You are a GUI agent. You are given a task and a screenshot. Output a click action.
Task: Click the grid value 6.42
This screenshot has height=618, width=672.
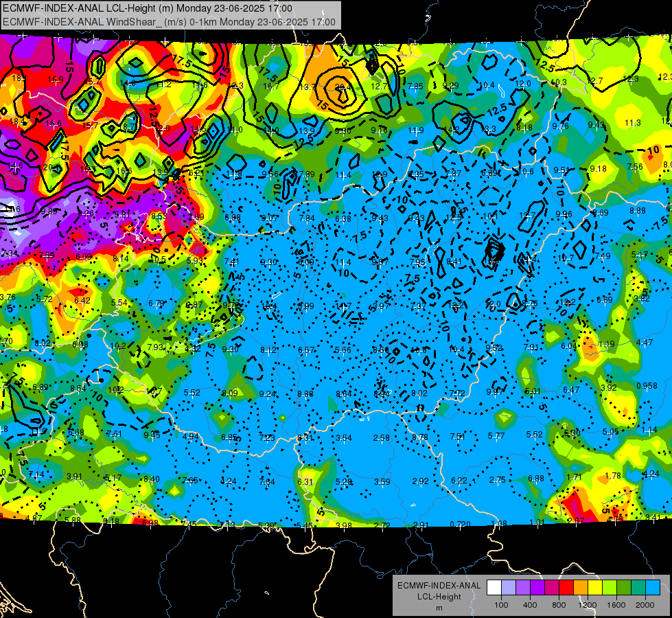tap(82, 301)
